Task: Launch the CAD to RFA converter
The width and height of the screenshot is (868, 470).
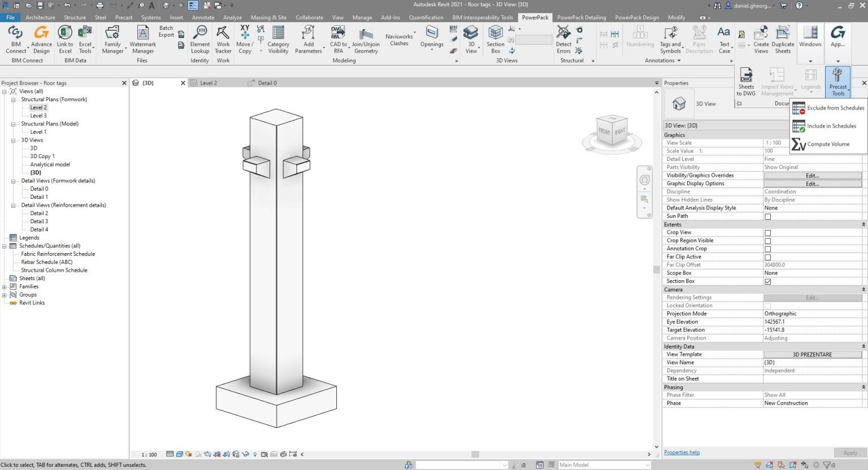Action: tap(338, 40)
